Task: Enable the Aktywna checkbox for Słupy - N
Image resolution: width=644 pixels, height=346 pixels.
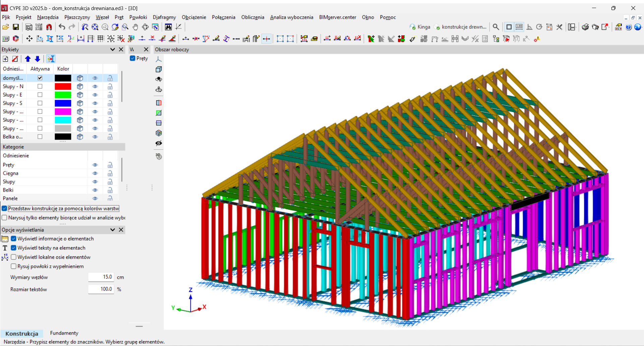Action: pyautogui.click(x=40, y=87)
